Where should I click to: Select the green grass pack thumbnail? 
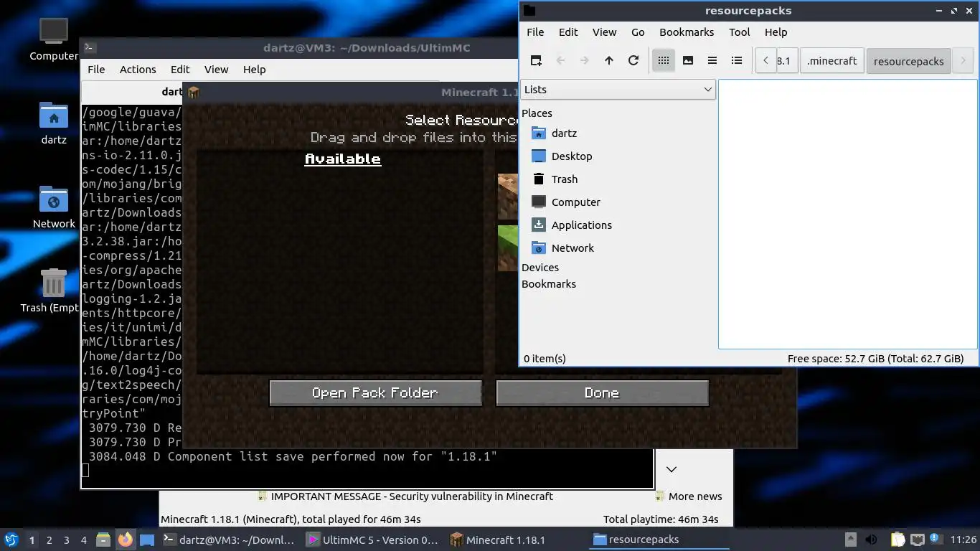[508, 248]
